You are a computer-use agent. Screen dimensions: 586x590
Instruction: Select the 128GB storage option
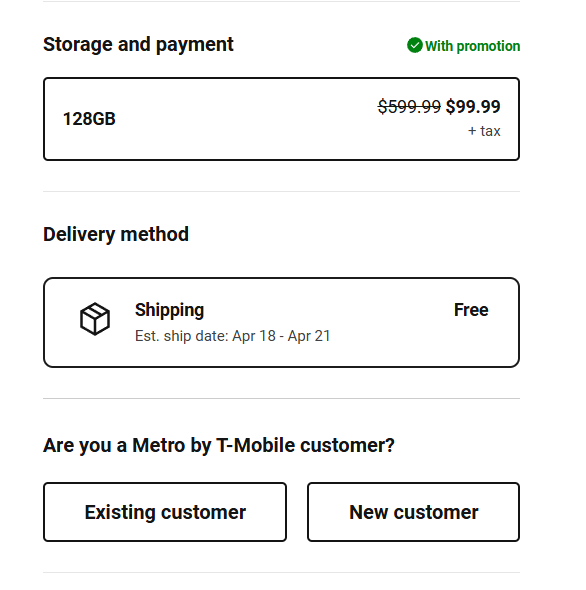[282, 119]
